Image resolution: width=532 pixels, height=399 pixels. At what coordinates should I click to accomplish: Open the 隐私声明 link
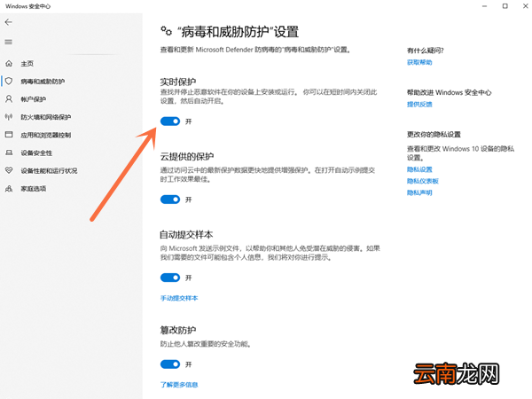click(419, 192)
